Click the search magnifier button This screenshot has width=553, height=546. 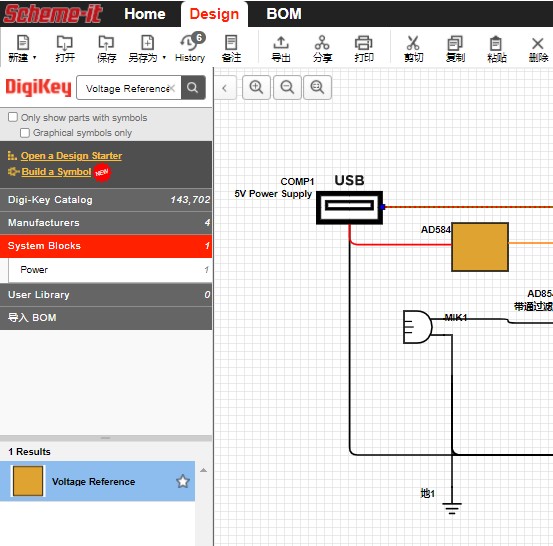tap(193, 87)
